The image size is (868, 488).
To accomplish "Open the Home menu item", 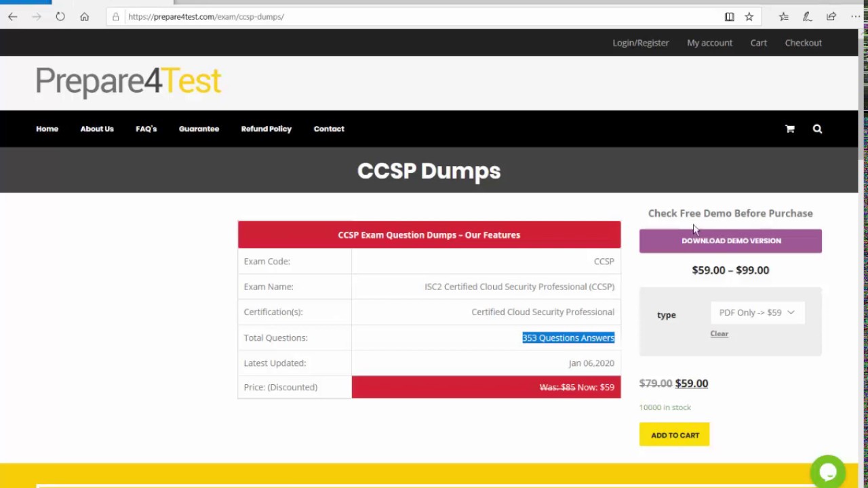I will (x=47, y=129).
